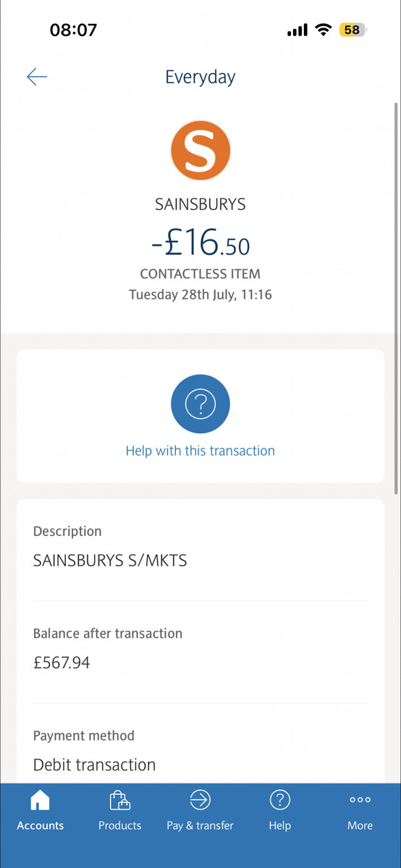Select the Pay & transfer arrow icon
This screenshot has height=868, width=401.
tap(200, 800)
